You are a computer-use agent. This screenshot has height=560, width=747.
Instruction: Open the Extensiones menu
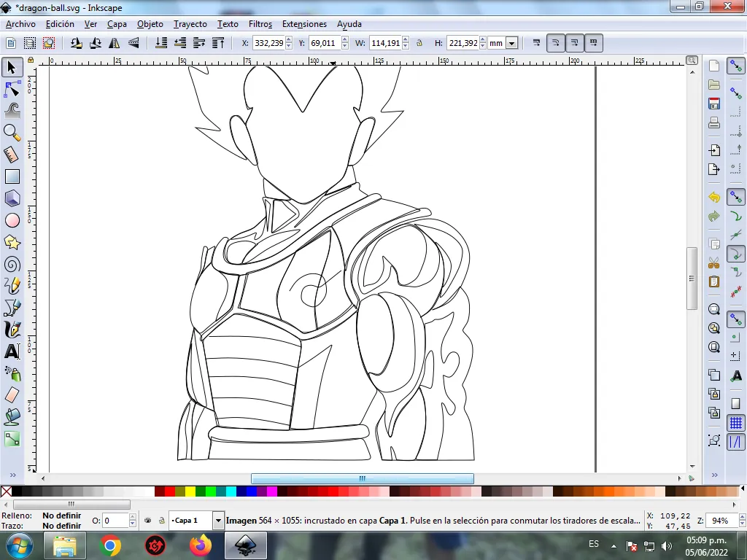[304, 24]
